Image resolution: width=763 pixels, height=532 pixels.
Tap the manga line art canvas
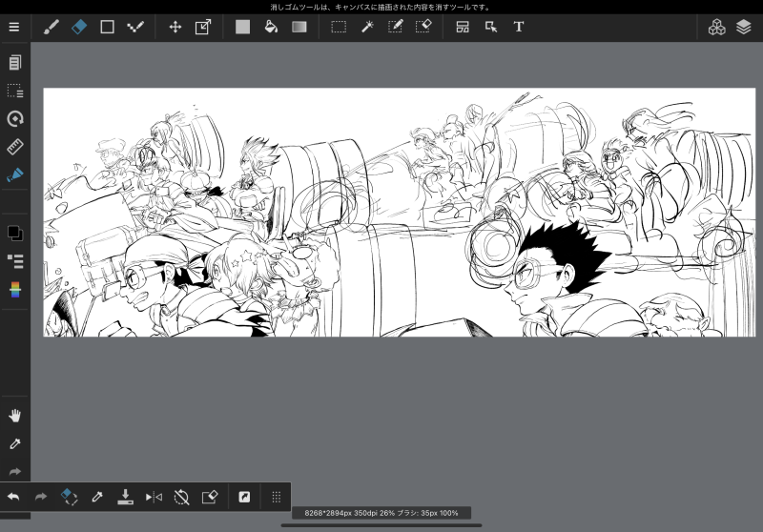[x=399, y=212]
